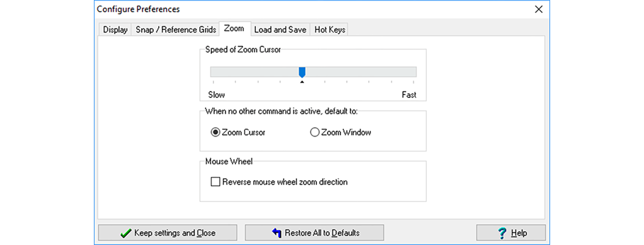Select the Zoom Cursor radio button
This screenshot has width=644, height=245.
coord(215,132)
